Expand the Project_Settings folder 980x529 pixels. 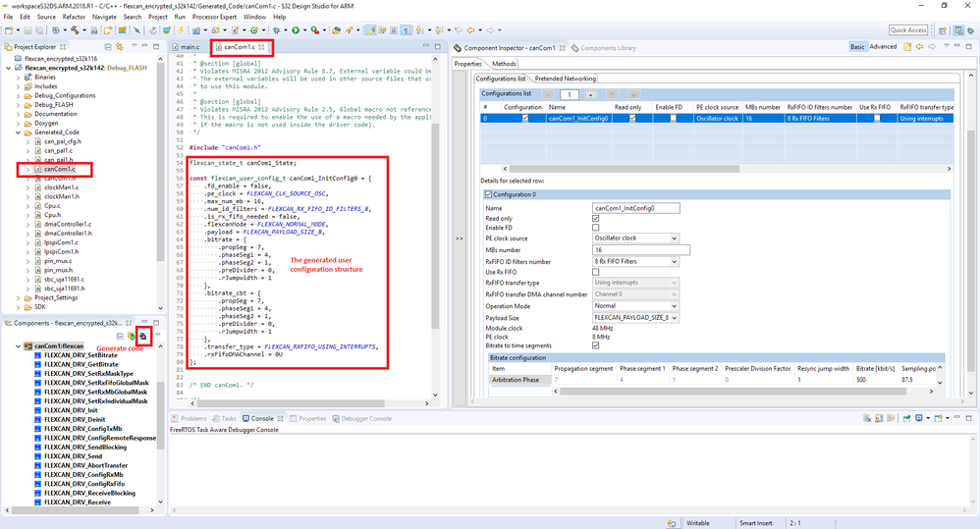(18, 298)
